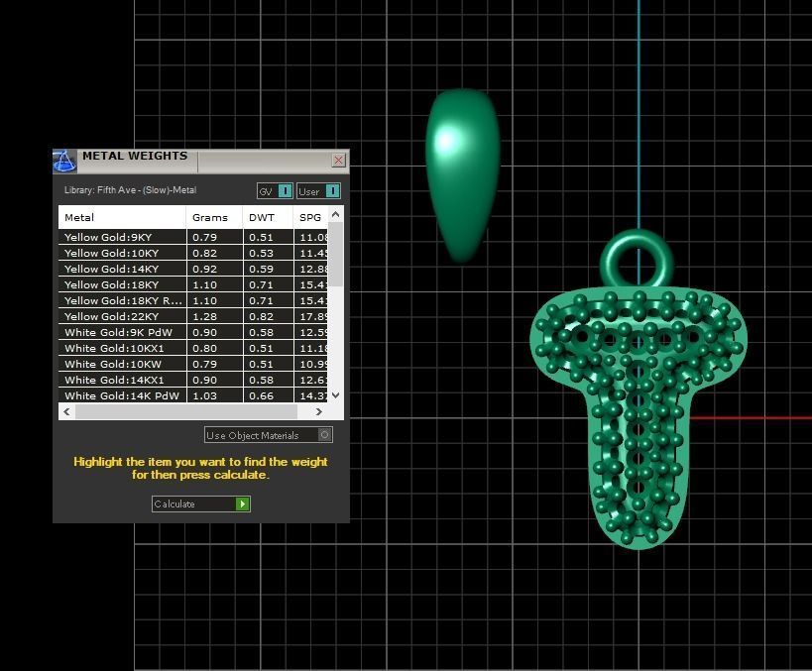Select the White Gold:10KW row

(193, 364)
